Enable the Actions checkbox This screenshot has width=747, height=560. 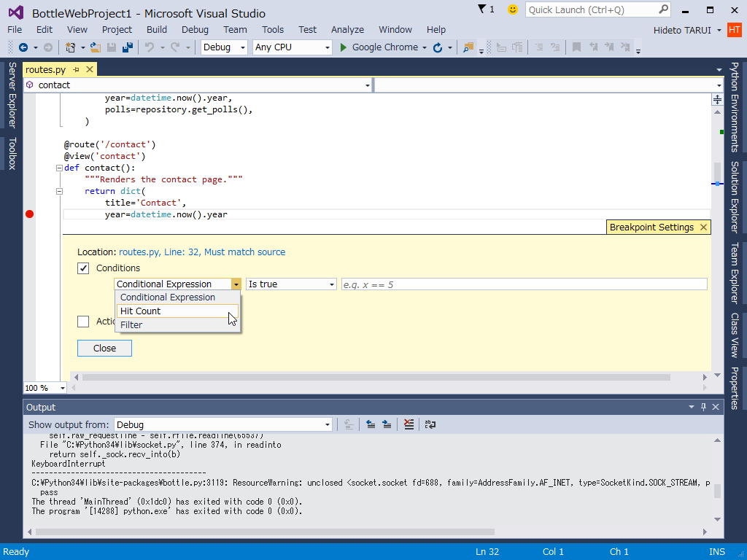coord(84,322)
